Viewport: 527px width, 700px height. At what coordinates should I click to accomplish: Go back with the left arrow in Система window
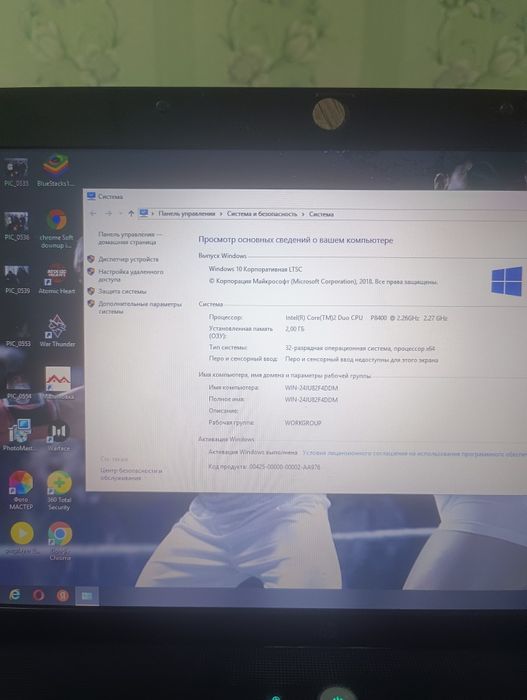[93, 213]
